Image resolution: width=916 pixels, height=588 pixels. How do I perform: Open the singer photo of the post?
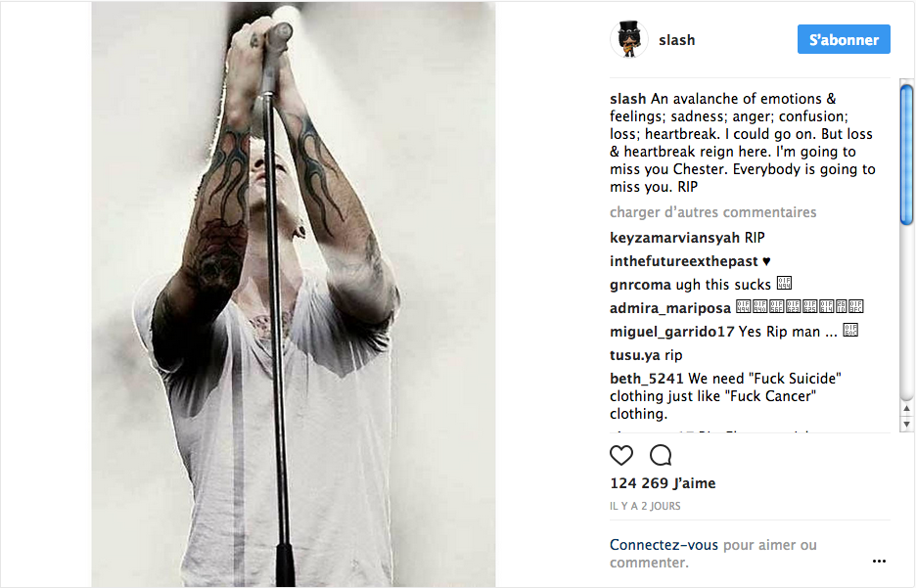point(294,294)
